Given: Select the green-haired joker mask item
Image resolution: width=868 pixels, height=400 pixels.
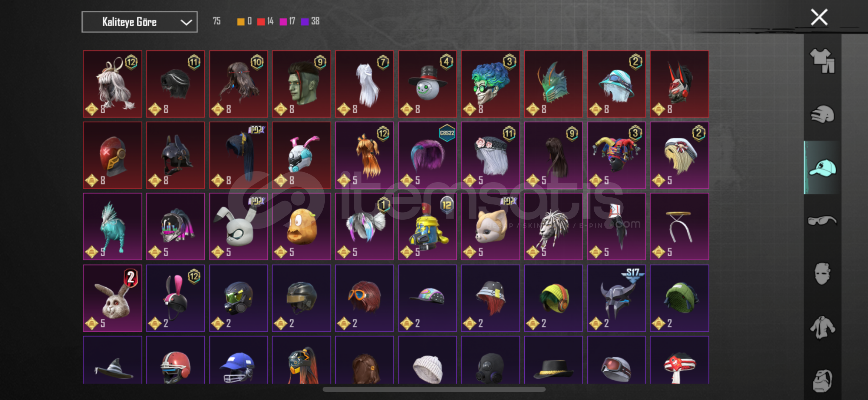Looking at the screenshot, I should [x=491, y=84].
